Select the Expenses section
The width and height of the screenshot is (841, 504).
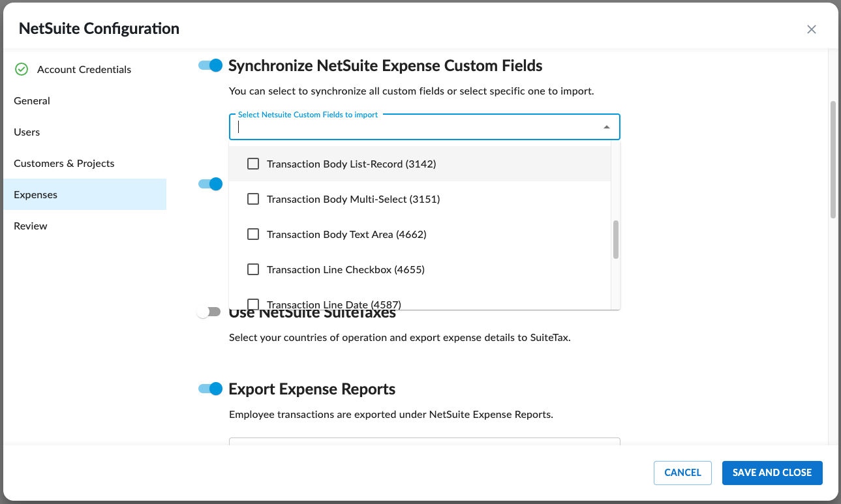(x=84, y=194)
